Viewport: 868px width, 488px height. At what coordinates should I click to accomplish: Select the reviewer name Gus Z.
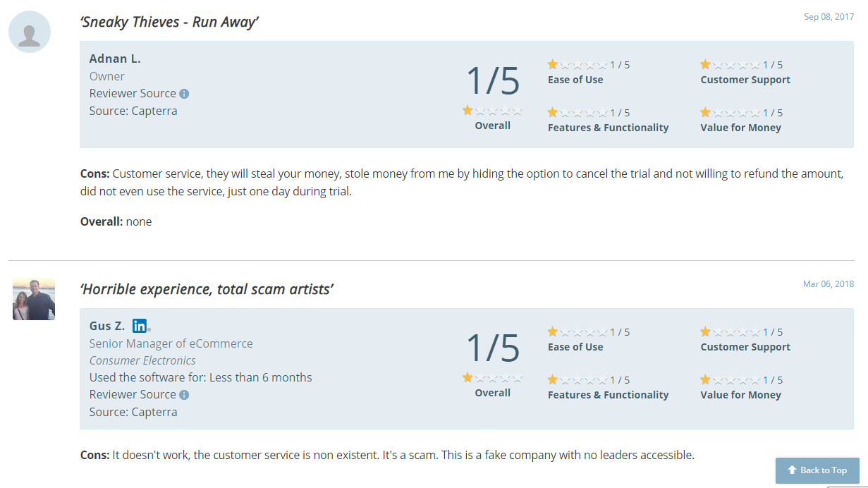pyautogui.click(x=107, y=326)
